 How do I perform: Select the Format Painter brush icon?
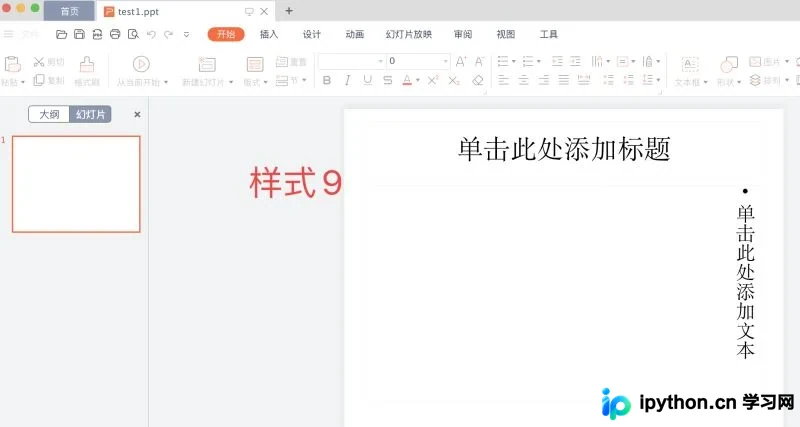pos(87,64)
